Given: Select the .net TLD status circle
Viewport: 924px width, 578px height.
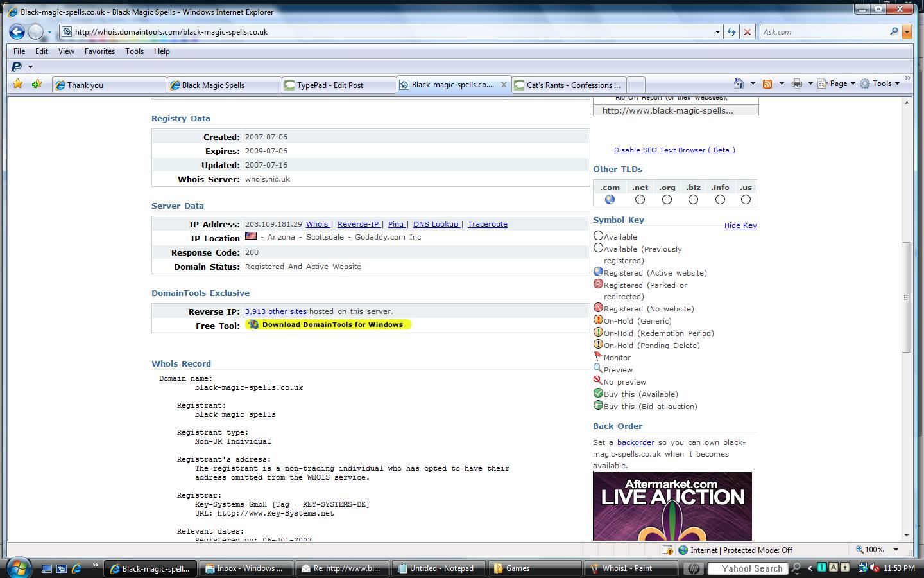Looking at the screenshot, I should [x=640, y=200].
